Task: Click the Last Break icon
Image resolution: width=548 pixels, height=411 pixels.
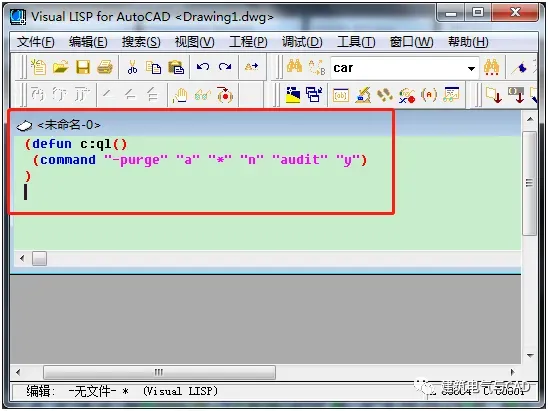Action: pyautogui.click(x=224, y=95)
